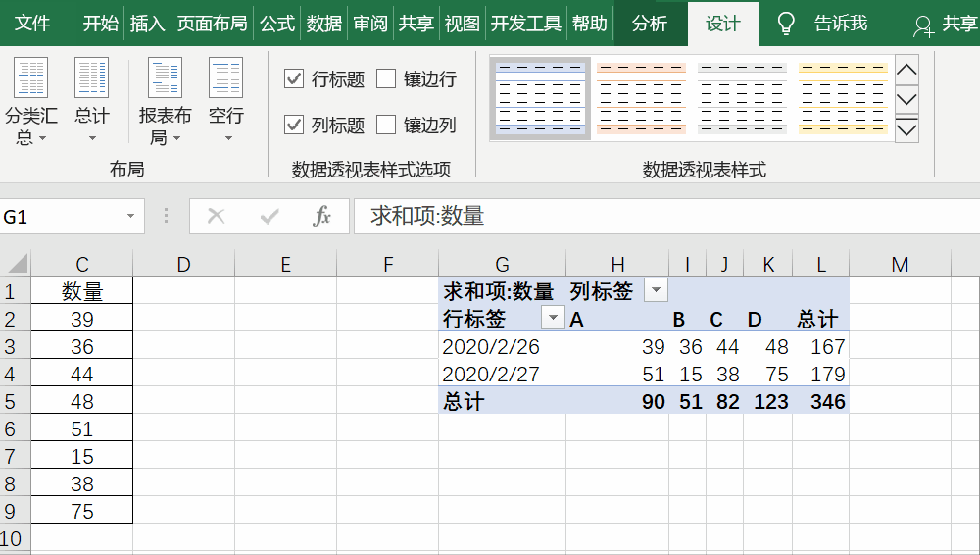Click the row total value 179
Screen dimensions: 980x555
pyautogui.click(x=820, y=374)
